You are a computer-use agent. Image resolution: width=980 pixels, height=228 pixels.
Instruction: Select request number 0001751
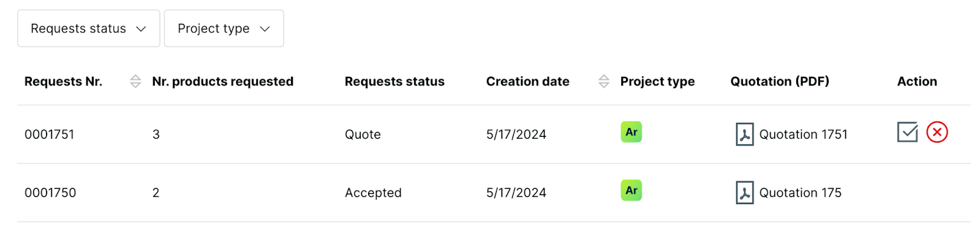click(50, 134)
